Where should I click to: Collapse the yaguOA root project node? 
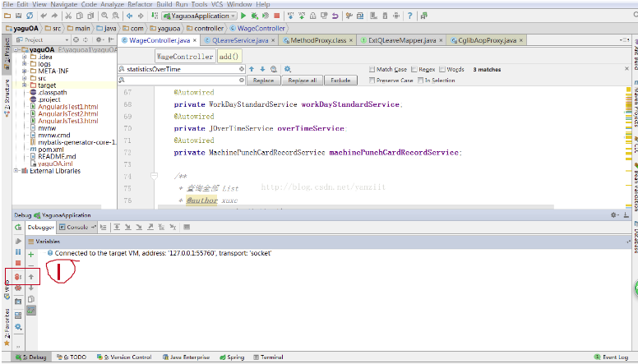[x=16, y=49]
